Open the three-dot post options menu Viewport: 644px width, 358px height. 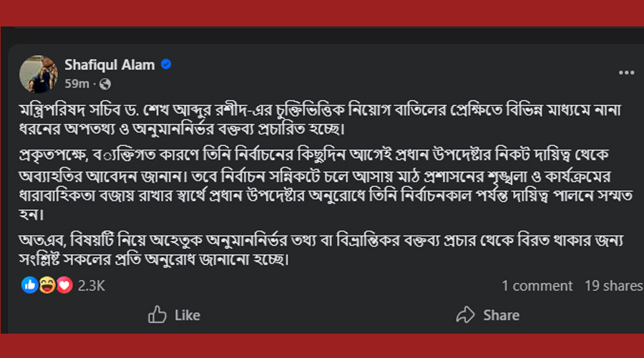click(626, 72)
